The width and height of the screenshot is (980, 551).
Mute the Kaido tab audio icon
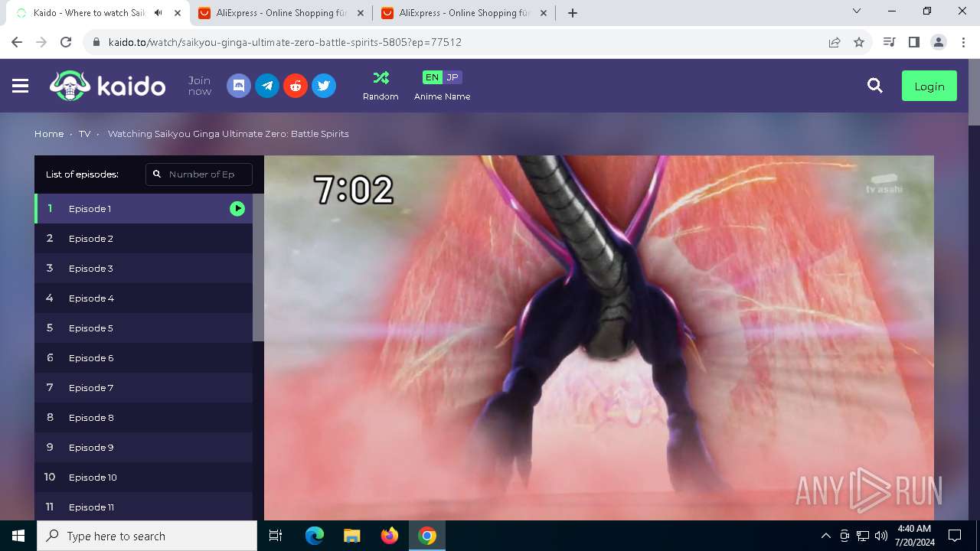[158, 13]
